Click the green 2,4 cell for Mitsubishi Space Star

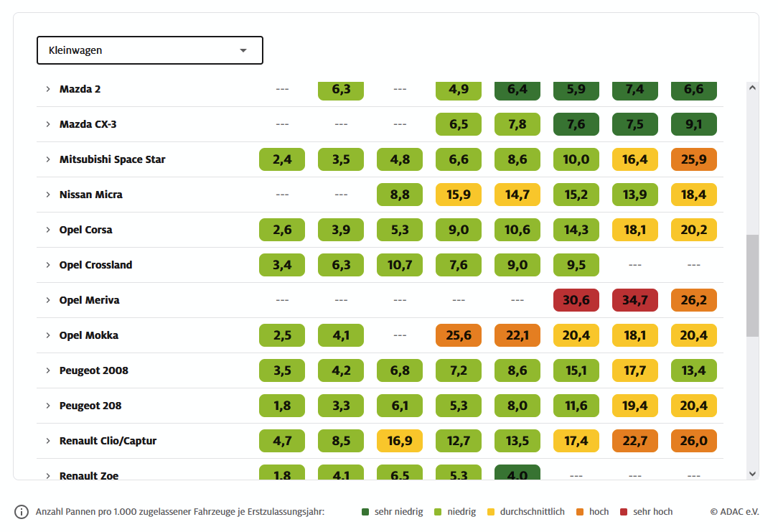pos(282,159)
